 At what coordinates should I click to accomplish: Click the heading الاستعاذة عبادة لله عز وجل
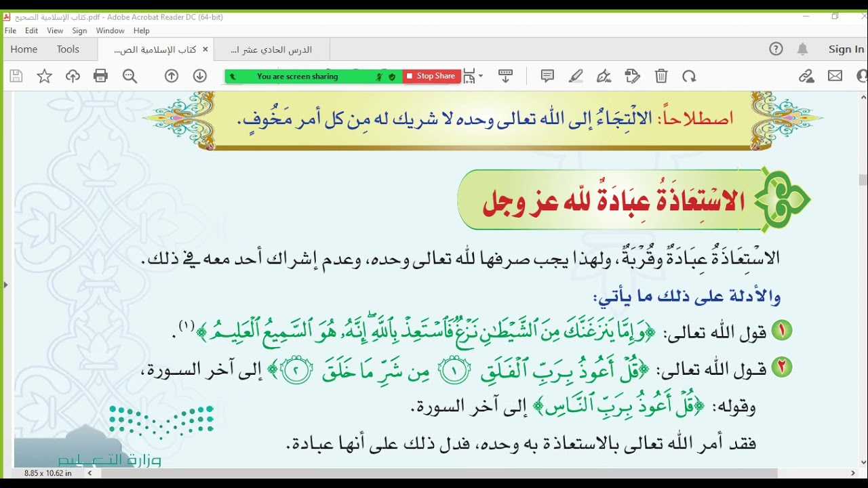point(614,201)
